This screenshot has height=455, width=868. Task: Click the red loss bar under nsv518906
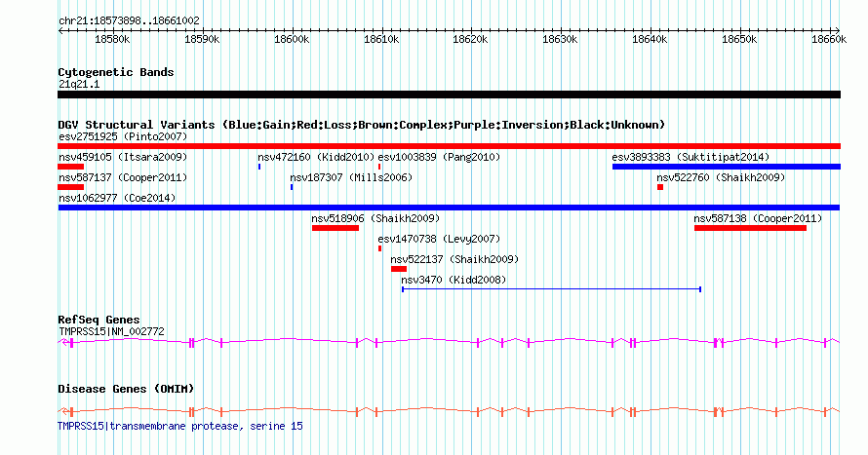[335, 228]
